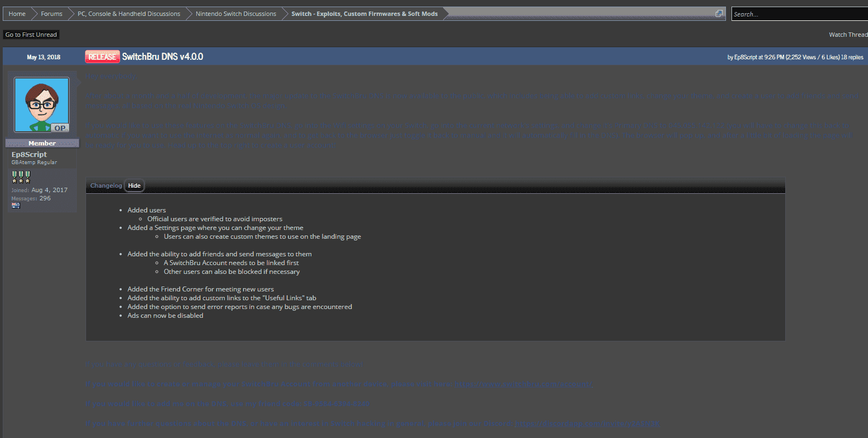This screenshot has width=868, height=438.
Task: Click the red RELEASE prefix badge
Action: point(103,57)
